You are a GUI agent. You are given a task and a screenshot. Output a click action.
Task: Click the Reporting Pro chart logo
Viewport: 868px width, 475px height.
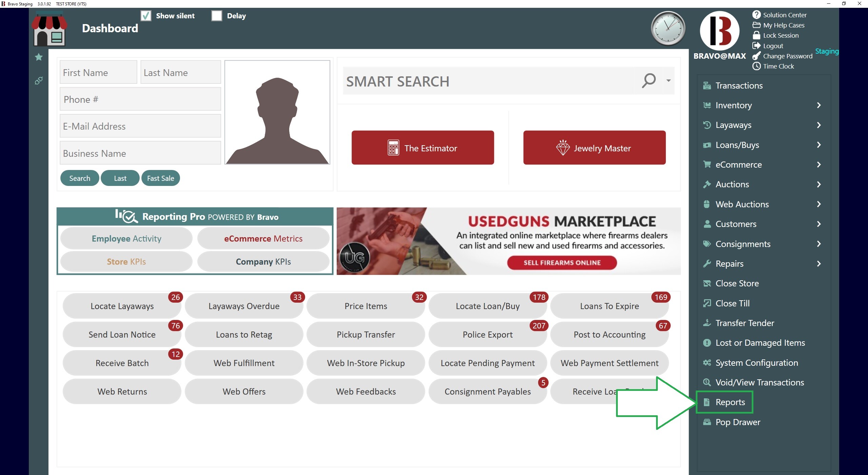point(126,216)
